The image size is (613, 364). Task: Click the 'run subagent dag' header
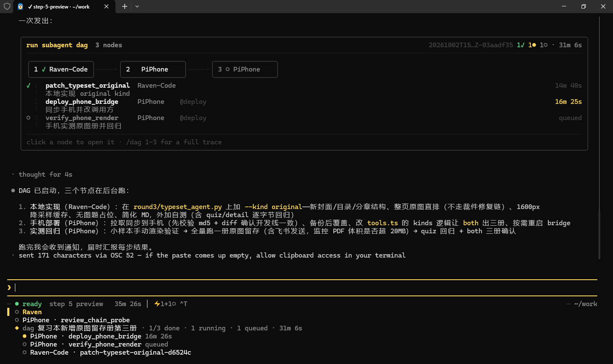(57, 45)
